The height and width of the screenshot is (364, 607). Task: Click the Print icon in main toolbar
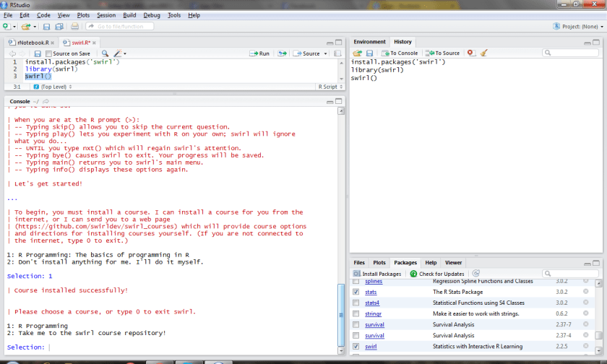coord(74,26)
